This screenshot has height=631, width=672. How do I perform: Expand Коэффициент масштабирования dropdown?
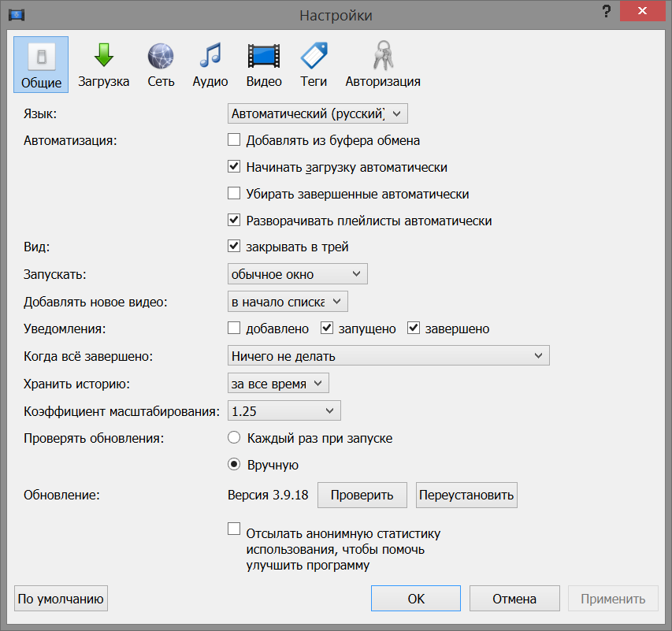pyautogui.click(x=284, y=410)
